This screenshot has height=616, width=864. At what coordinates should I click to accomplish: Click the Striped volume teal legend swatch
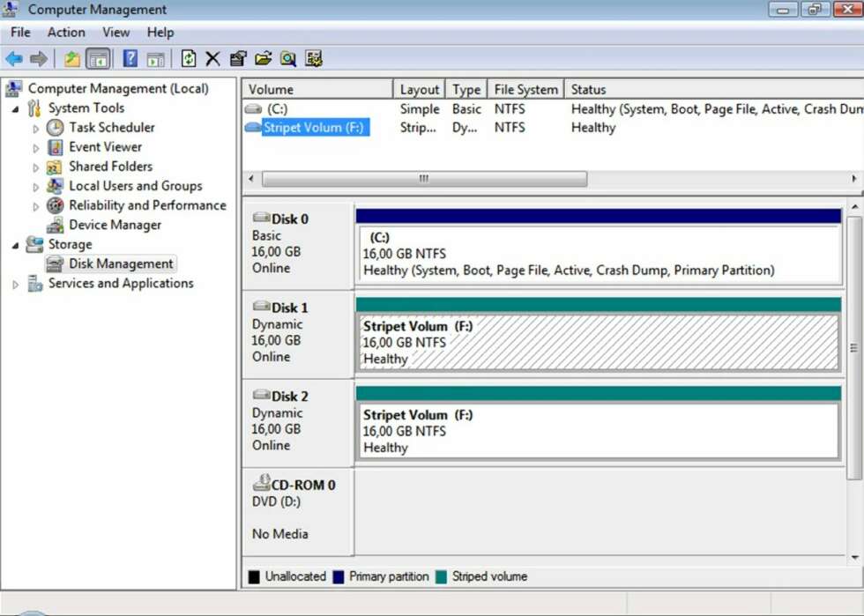441,577
